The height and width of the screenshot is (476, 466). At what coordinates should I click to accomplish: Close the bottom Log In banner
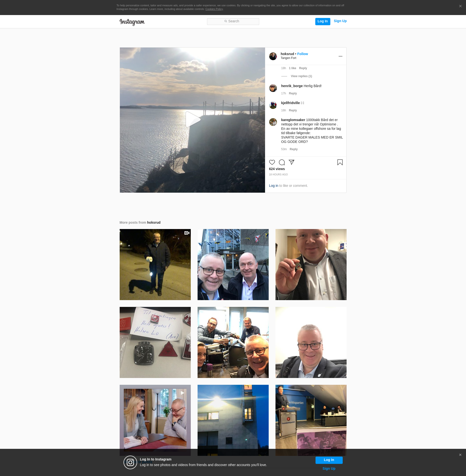(x=460, y=455)
